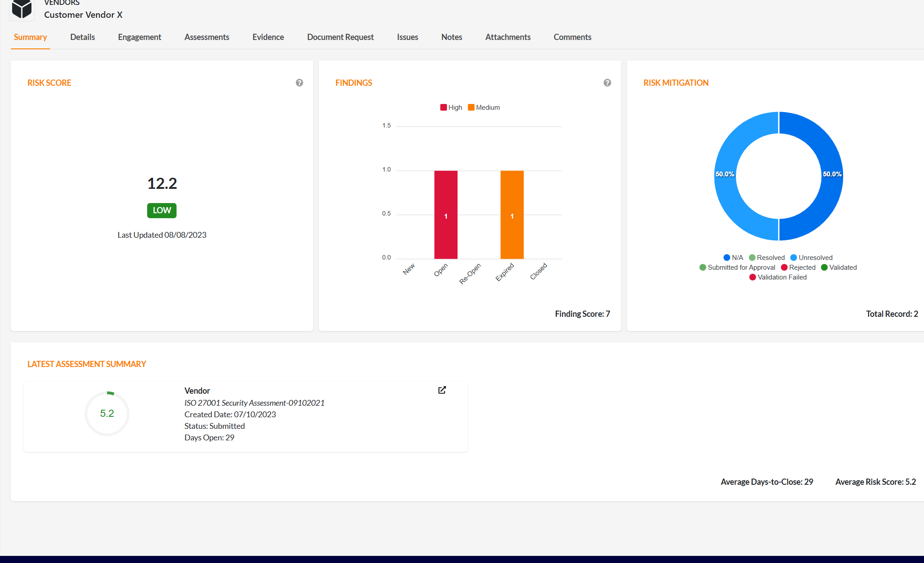
Task: Toggle High series in Findings legend
Action: (x=451, y=108)
